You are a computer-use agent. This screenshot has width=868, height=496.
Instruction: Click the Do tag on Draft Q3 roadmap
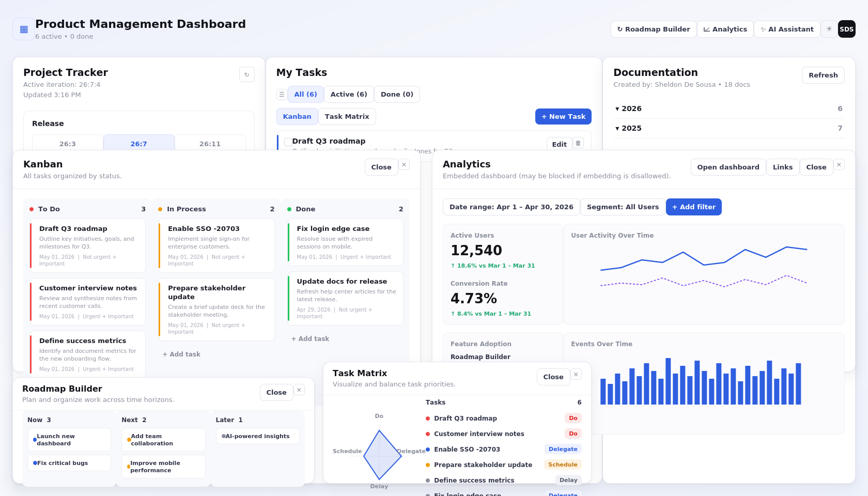573,419
